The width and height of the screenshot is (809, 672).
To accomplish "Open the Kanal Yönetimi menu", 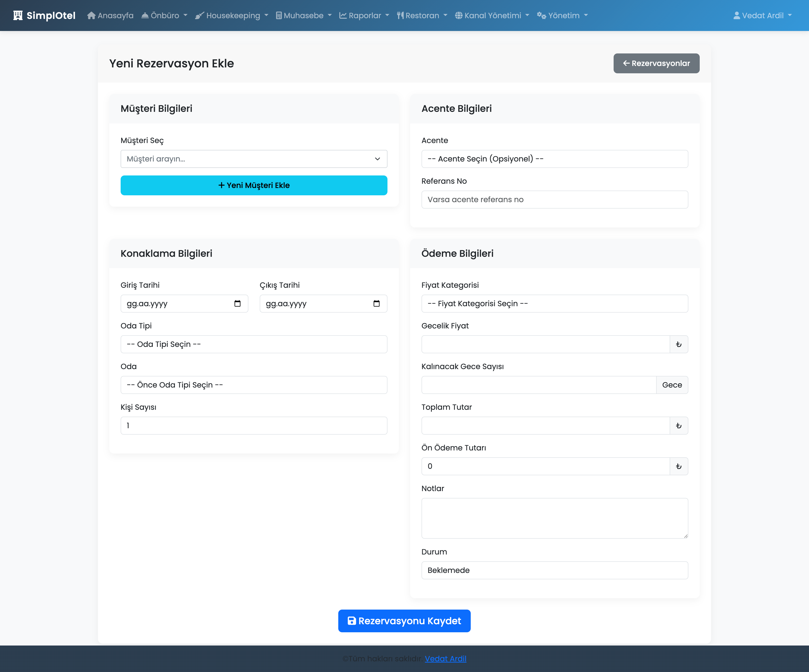I will pyautogui.click(x=492, y=15).
